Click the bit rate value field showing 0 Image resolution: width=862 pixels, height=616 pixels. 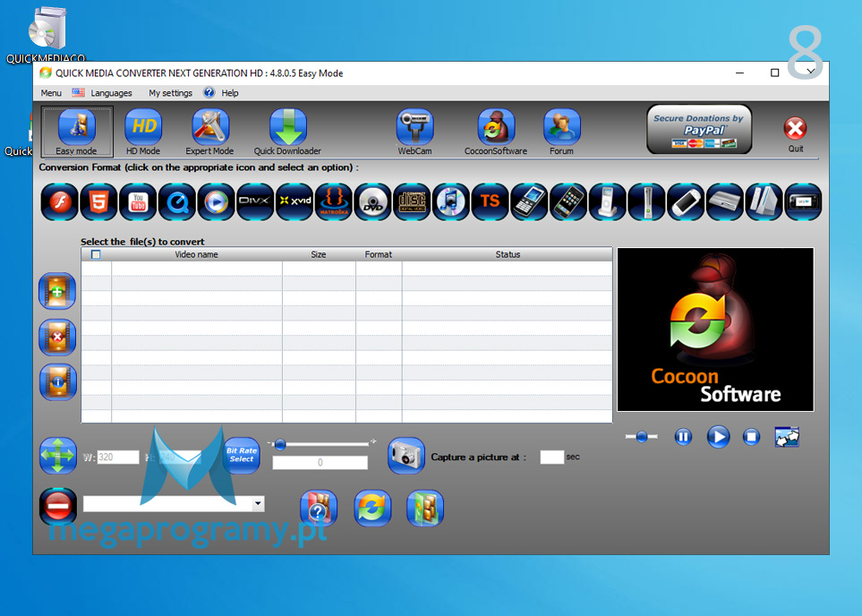pos(320,463)
